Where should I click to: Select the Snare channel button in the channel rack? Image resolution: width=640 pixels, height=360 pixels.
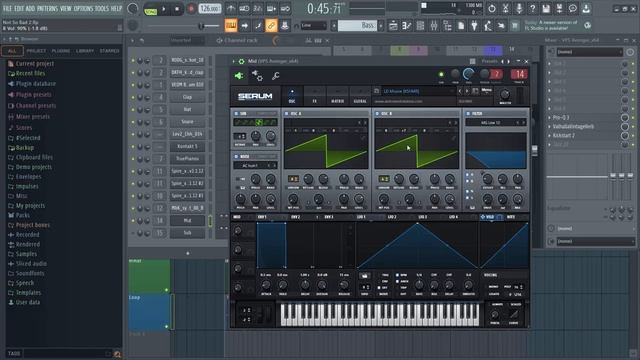[x=187, y=122]
